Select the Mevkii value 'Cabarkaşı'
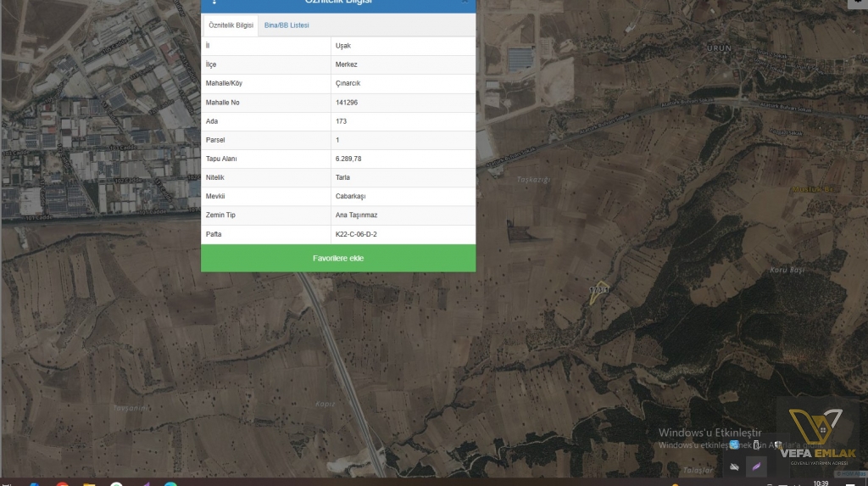 pos(350,196)
